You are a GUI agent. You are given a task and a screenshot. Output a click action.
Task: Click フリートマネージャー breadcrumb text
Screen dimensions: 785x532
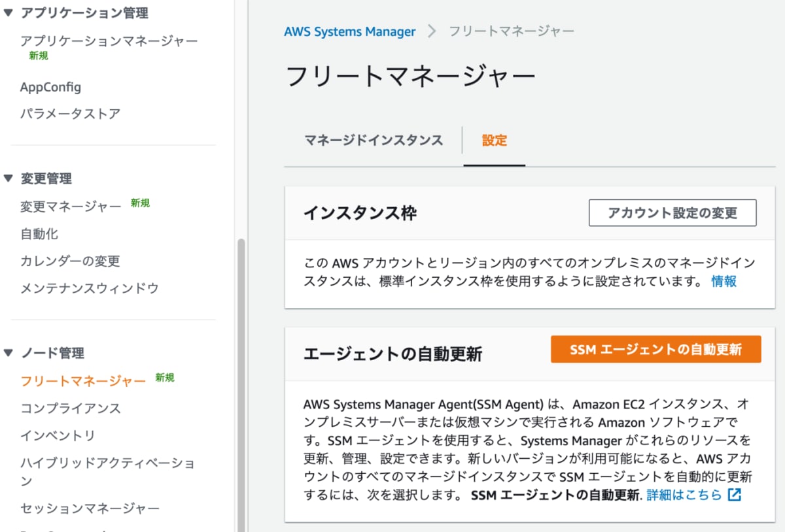512,31
